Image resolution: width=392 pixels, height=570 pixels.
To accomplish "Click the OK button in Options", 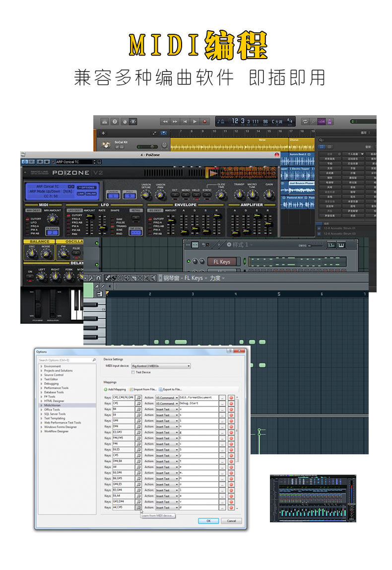I will 208,521.
